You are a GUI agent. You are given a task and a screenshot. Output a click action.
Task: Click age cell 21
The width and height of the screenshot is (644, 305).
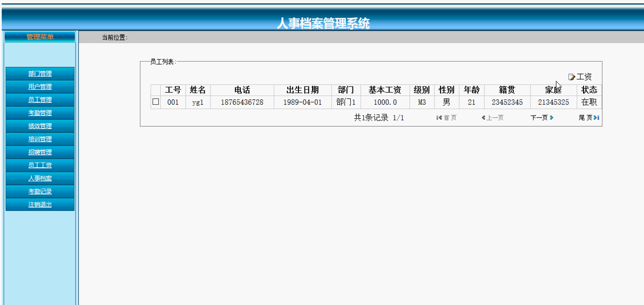(471, 102)
